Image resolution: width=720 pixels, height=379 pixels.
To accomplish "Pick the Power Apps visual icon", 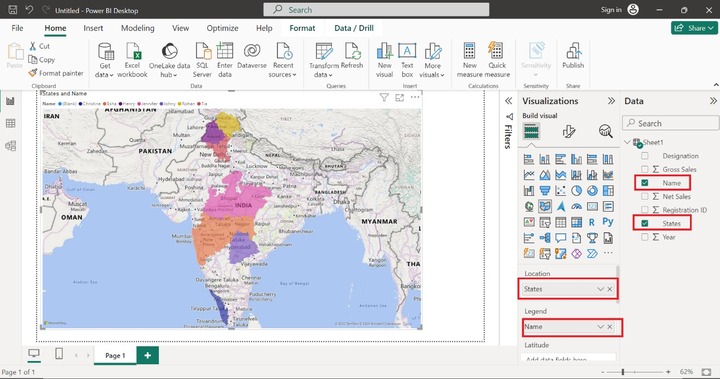I will (576, 253).
